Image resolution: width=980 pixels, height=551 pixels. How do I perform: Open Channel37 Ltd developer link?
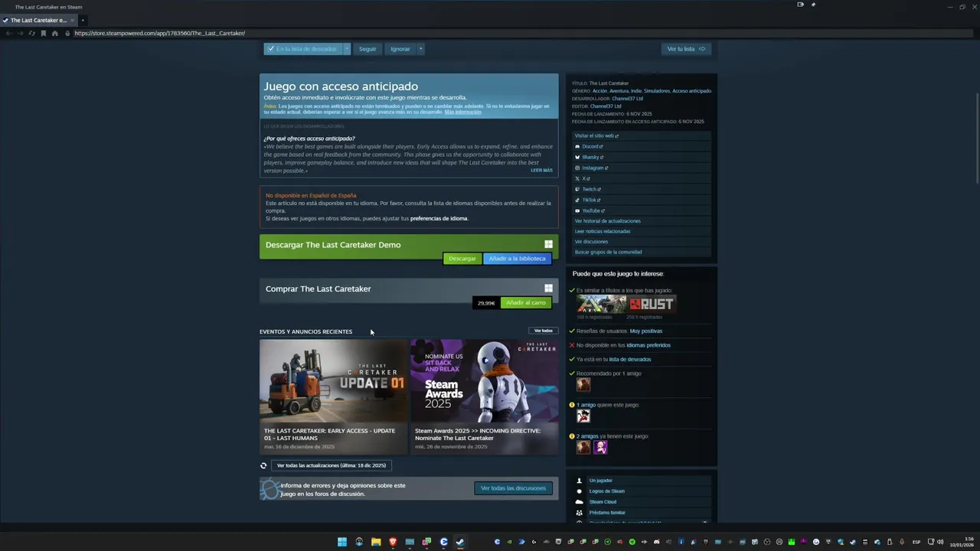pyautogui.click(x=628, y=99)
